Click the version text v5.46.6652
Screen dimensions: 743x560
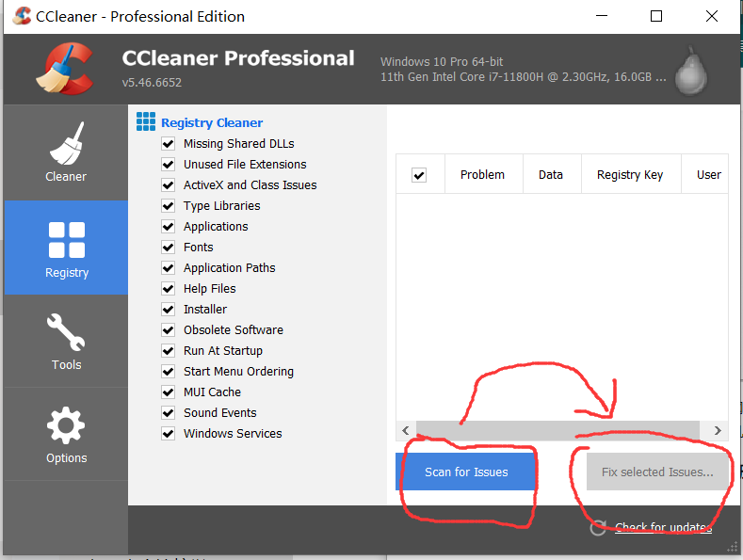click(152, 83)
